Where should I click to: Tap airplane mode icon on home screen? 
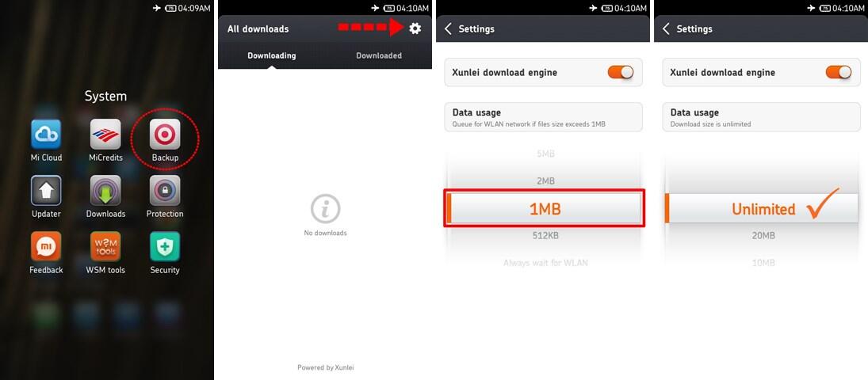(x=157, y=8)
